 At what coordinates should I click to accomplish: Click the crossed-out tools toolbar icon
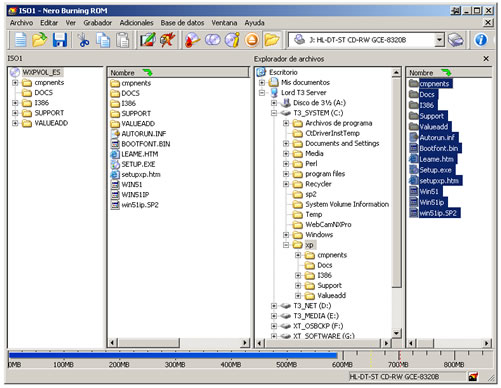click(167, 40)
